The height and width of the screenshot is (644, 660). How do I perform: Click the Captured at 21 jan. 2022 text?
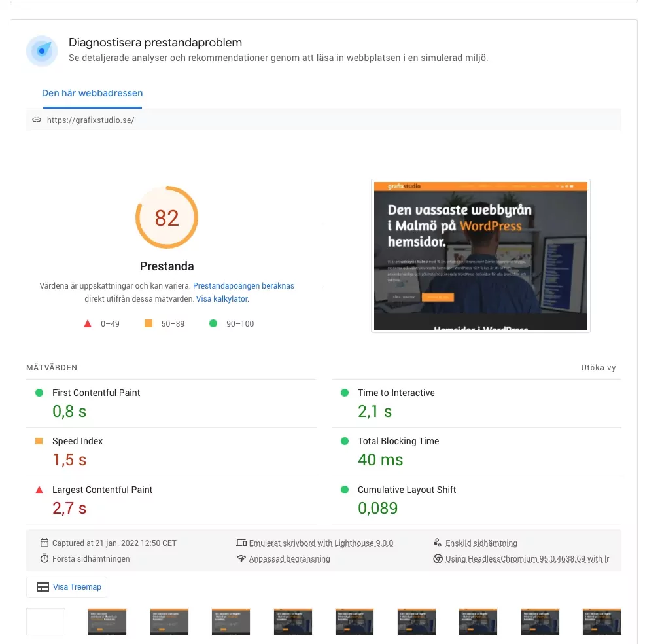pos(114,543)
